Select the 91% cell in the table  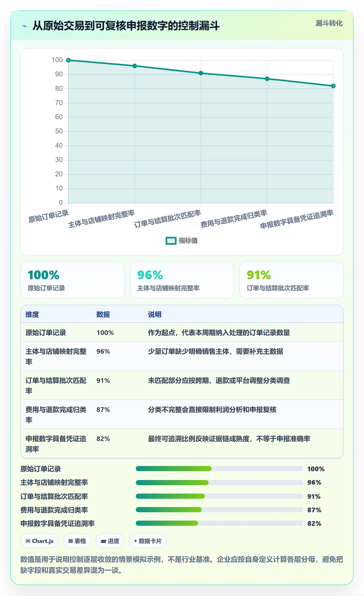(x=103, y=381)
